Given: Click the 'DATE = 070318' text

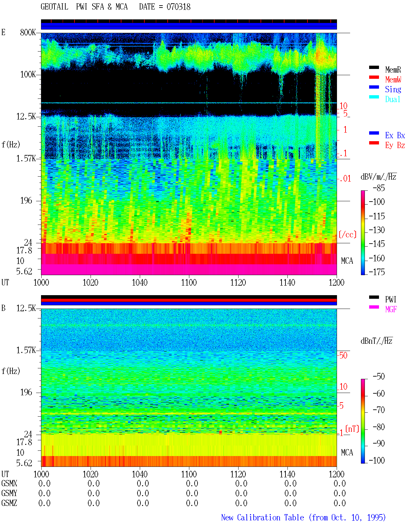Looking at the screenshot, I should point(165,7).
